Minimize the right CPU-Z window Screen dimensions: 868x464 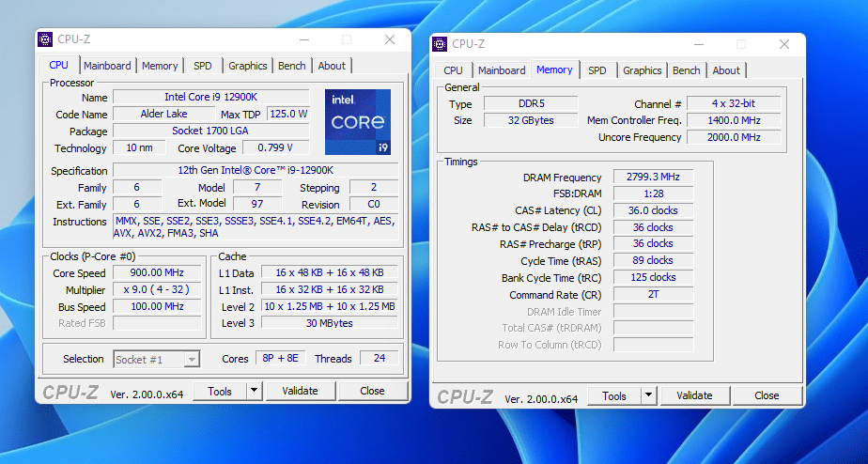699,44
